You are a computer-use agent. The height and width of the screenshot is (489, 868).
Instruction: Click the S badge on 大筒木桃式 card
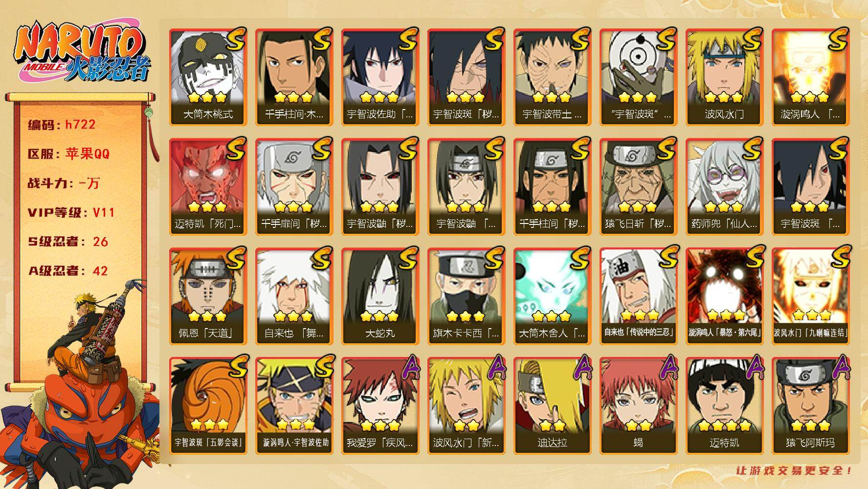[235, 39]
